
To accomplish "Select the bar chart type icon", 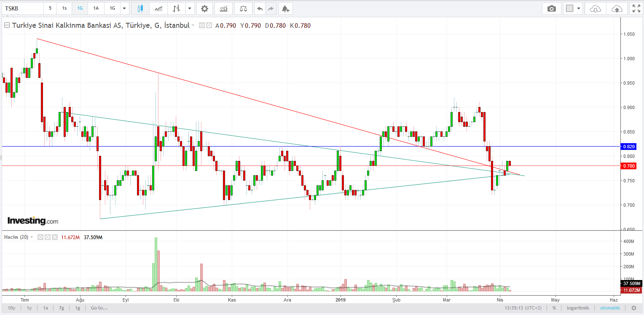I will 177,8.
